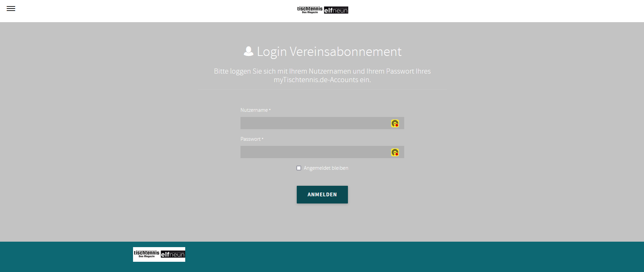Click the tischtennis logo in the footer
Image resolution: width=644 pixels, height=272 pixels.
(146, 254)
